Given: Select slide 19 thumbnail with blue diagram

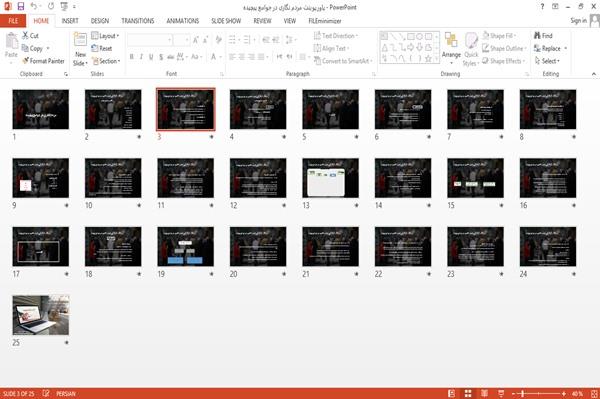Looking at the screenshot, I should click(x=186, y=246).
